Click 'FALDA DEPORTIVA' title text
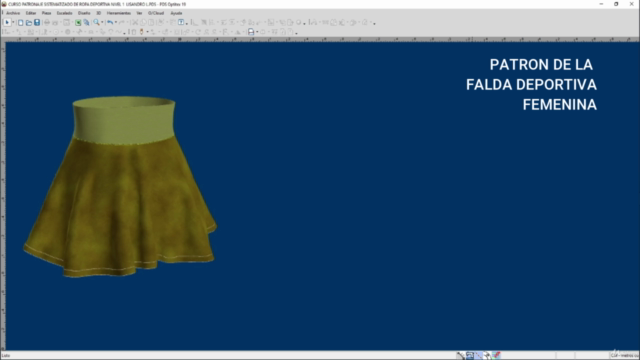The width and height of the screenshot is (640, 360). [531, 85]
